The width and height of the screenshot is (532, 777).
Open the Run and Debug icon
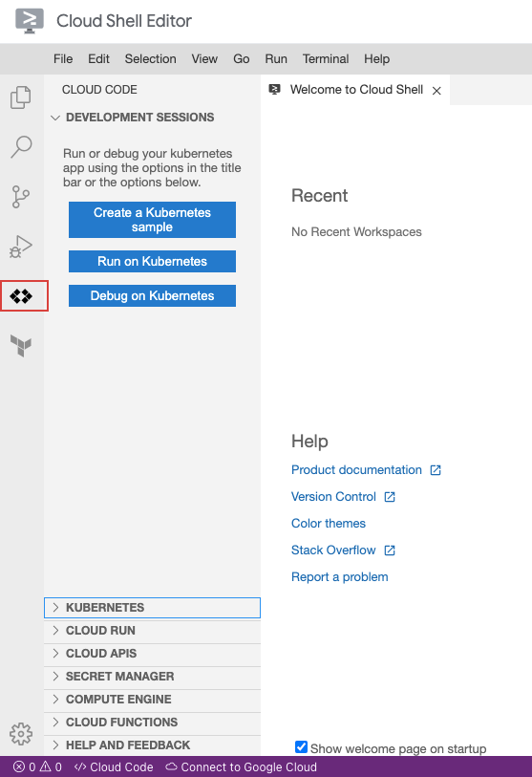click(21, 247)
